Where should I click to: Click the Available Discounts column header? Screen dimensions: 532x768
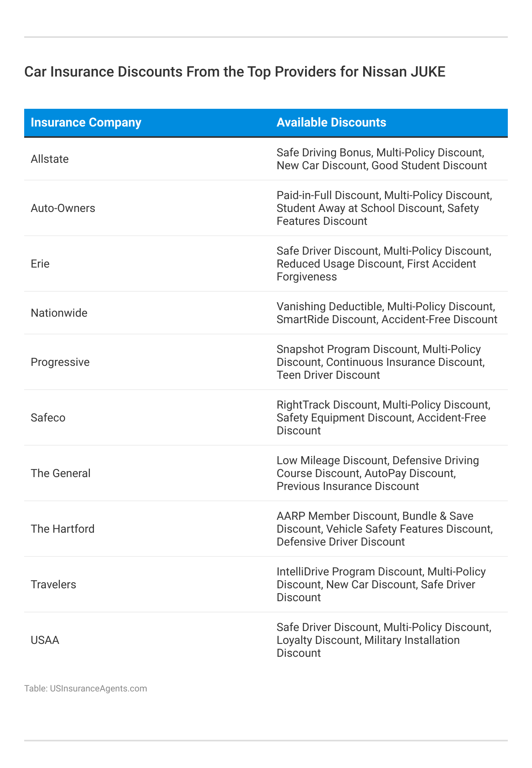331,122
